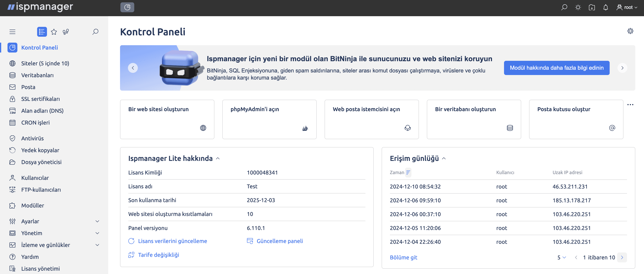Click expiry date 2025-12-03

point(261,200)
